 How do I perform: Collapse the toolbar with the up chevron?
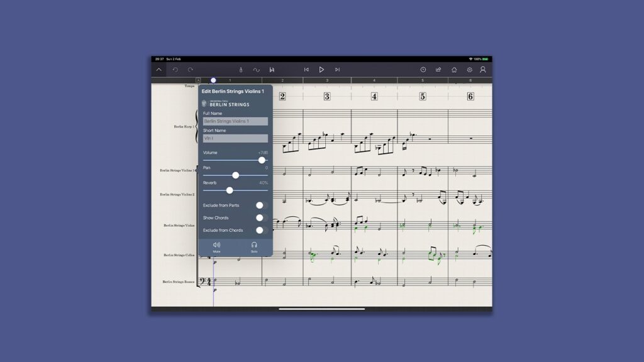pos(159,70)
